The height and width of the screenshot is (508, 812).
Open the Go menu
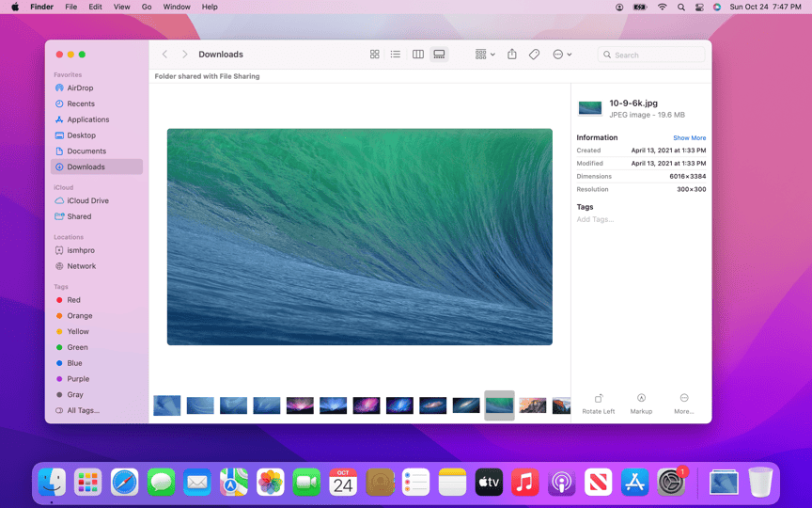(147, 7)
